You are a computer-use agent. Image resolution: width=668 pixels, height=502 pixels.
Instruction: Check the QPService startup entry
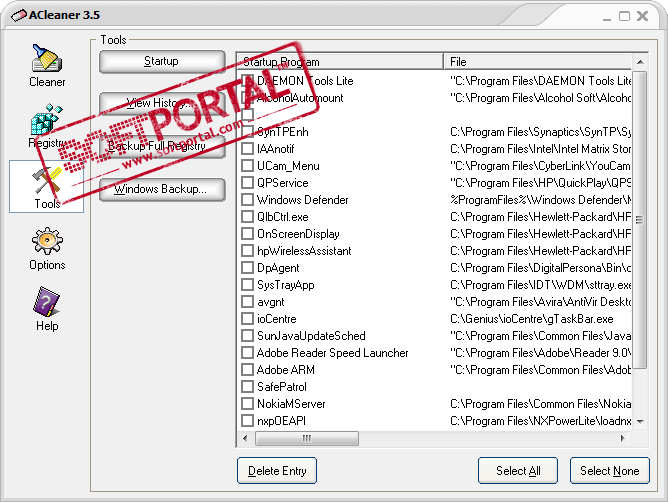point(248,183)
